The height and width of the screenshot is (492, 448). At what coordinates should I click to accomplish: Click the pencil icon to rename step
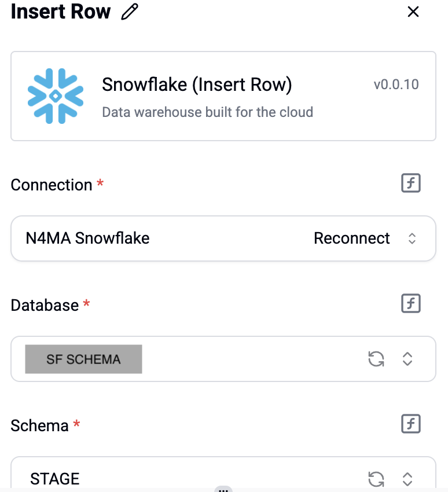(130, 12)
